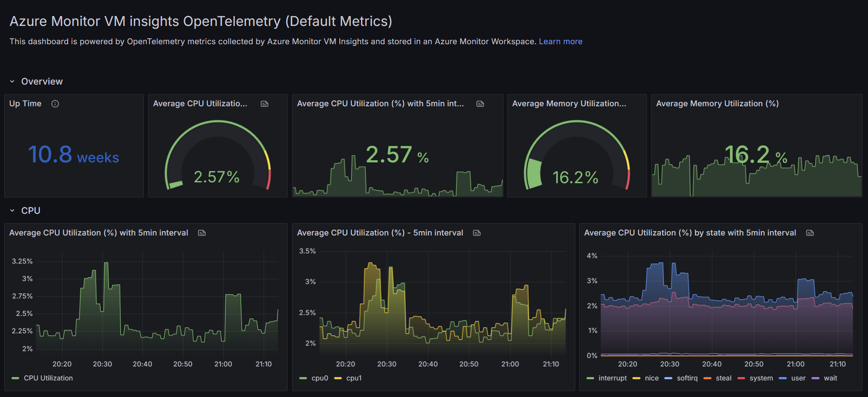Click description icon on cpu0/cpu1 graph panel
The height and width of the screenshot is (397, 868).
pos(477,233)
